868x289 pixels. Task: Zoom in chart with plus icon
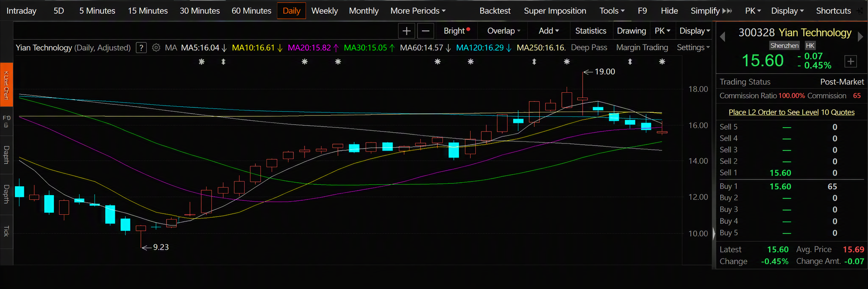click(x=406, y=31)
